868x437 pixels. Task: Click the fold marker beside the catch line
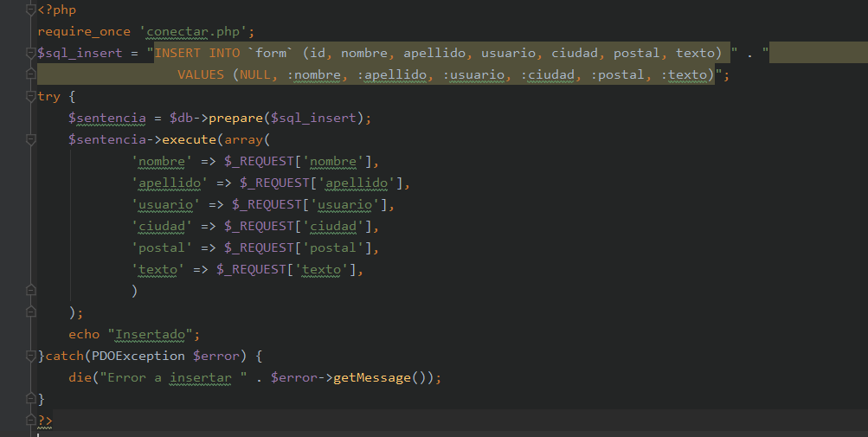coord(30,356)
